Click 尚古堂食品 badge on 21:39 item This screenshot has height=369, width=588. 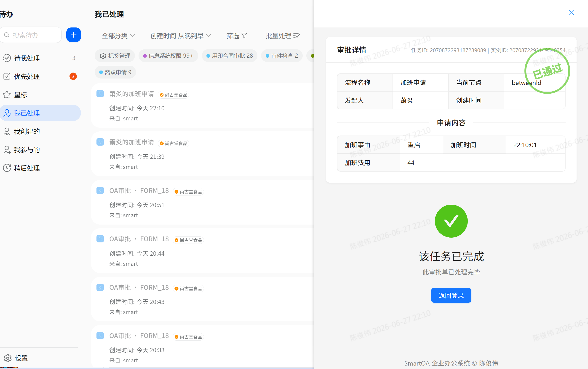(x=174, y=143)
